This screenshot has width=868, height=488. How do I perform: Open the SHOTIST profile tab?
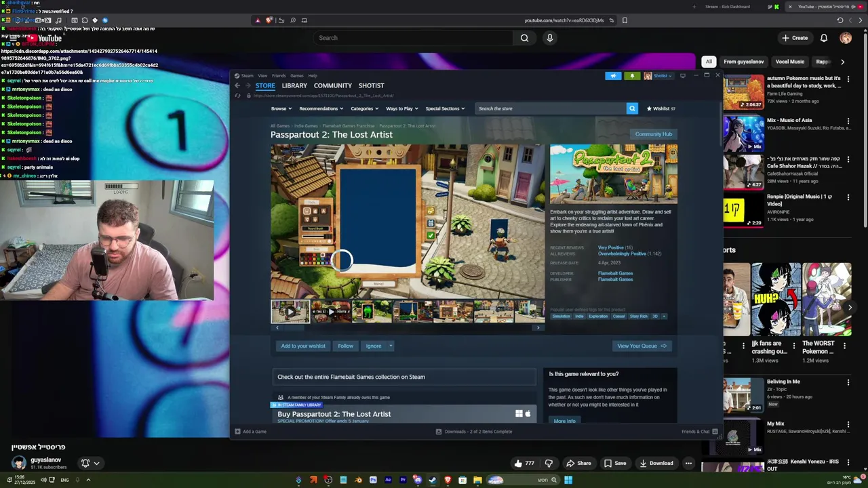coord(371,85)
